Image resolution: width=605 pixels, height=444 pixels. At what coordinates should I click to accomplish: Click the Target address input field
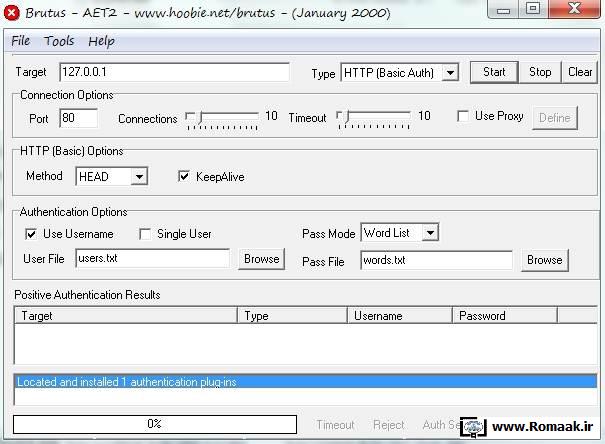click(x=174, y=72)
